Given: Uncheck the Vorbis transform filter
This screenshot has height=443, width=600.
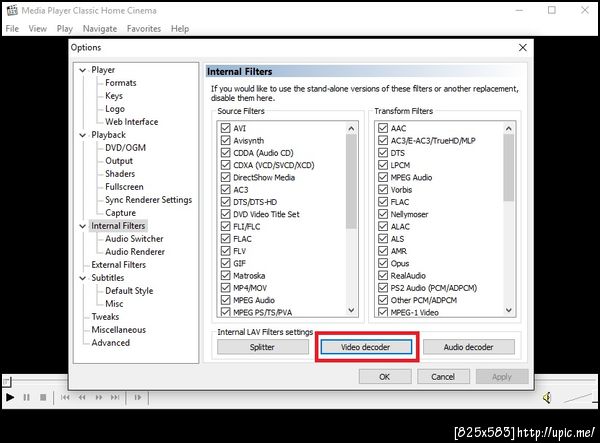Looking at the screenshot, I should [x=383, y=189].
